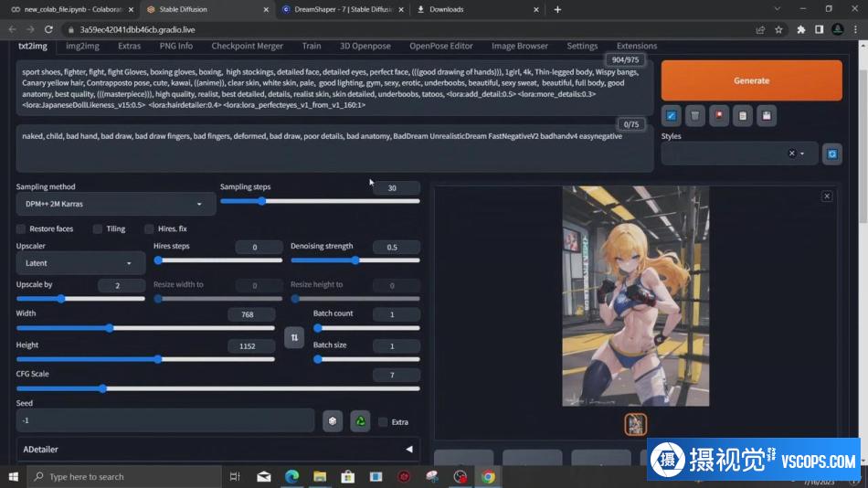Swap width and height with the arrows button
Screen dimensions: 868x488
(294, 337)
